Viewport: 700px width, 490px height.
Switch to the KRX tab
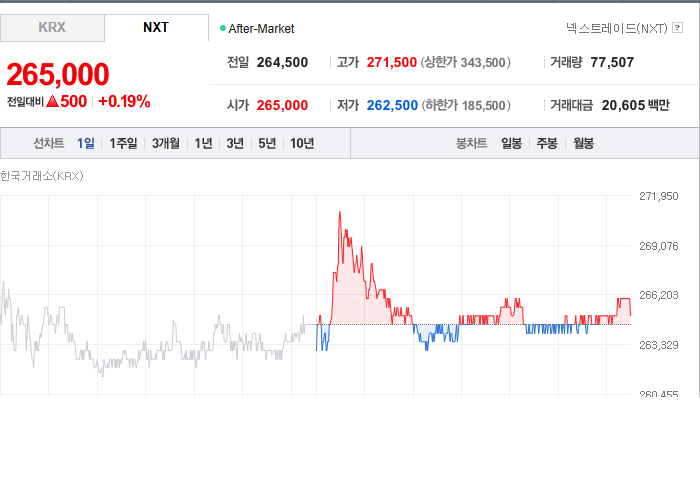(52, 28)
